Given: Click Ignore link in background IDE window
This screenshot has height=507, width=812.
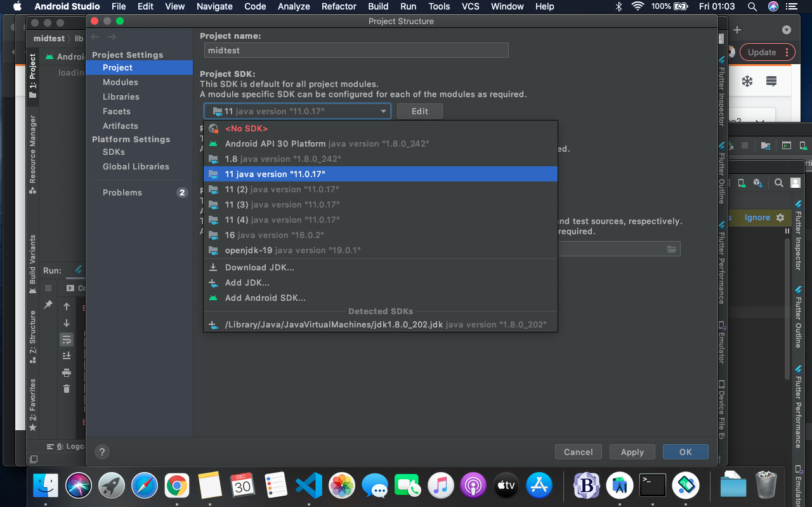Looking at the screenshot, I should (x=757, y=217).
